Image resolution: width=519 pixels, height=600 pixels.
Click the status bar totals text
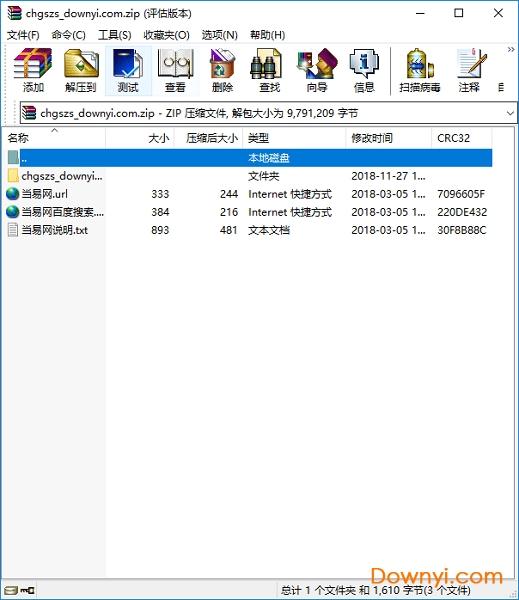tap(375, 590)
